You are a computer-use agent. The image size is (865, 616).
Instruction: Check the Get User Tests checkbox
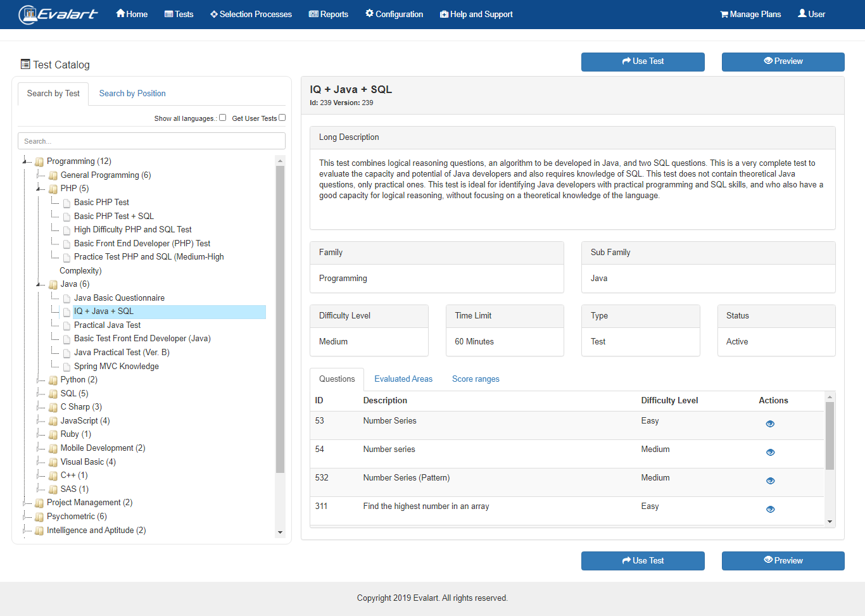point(282,118)
